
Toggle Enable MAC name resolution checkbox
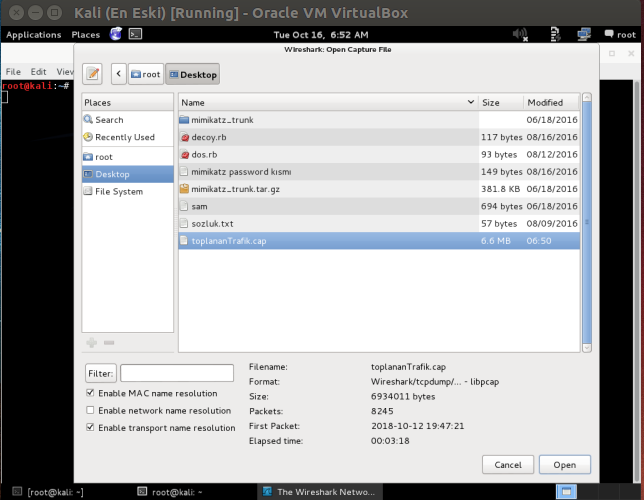[90, 393]
